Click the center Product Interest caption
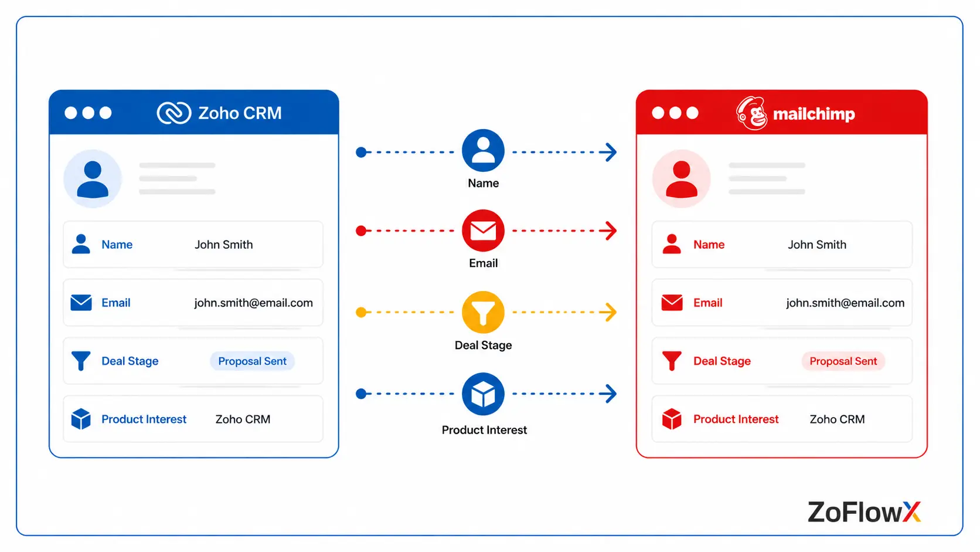This screenshot has width=980, height=552. pyautogui.click(x=484, y=430)
